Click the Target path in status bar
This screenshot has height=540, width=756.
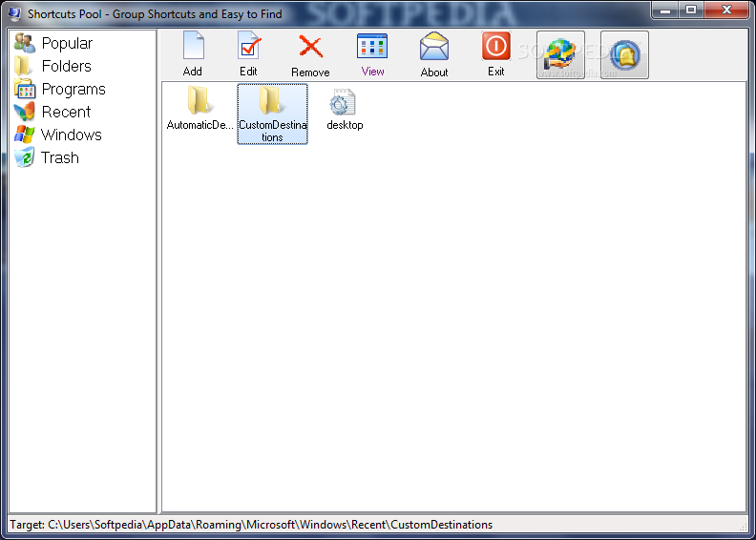(x=251, y=525)
